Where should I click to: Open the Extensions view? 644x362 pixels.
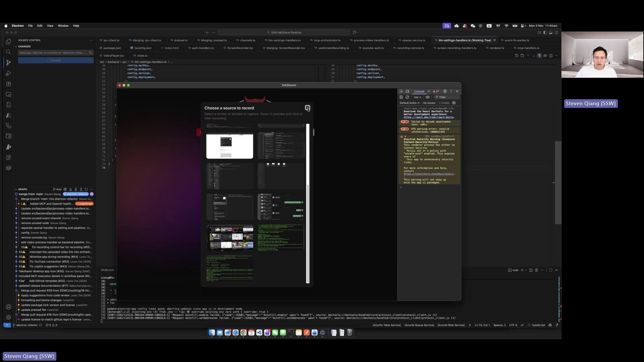[8, 84]
